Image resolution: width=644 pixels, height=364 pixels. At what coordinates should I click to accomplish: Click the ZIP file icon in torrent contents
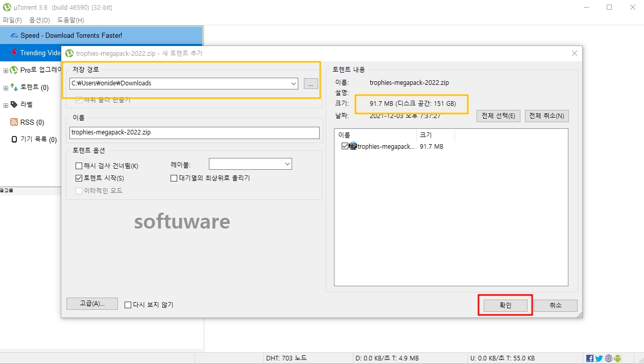[353, 146]
